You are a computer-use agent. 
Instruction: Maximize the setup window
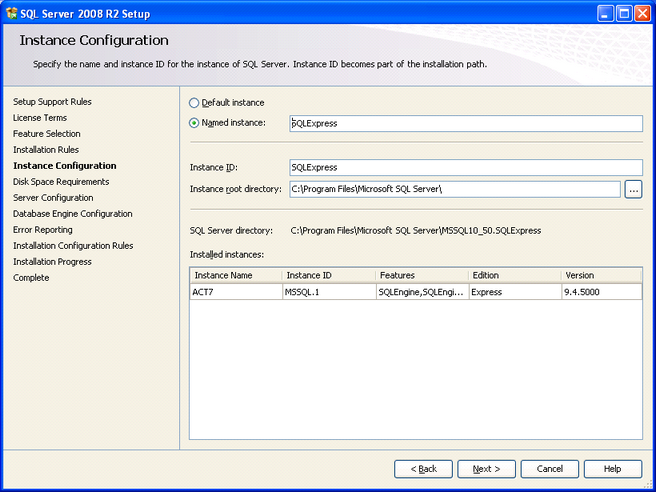pos(622,13)
